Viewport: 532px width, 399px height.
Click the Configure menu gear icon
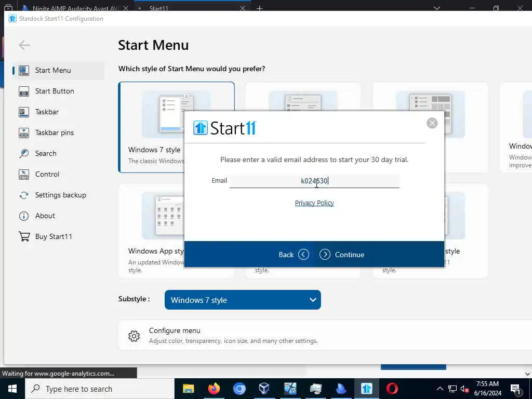[x=134, y=336]
